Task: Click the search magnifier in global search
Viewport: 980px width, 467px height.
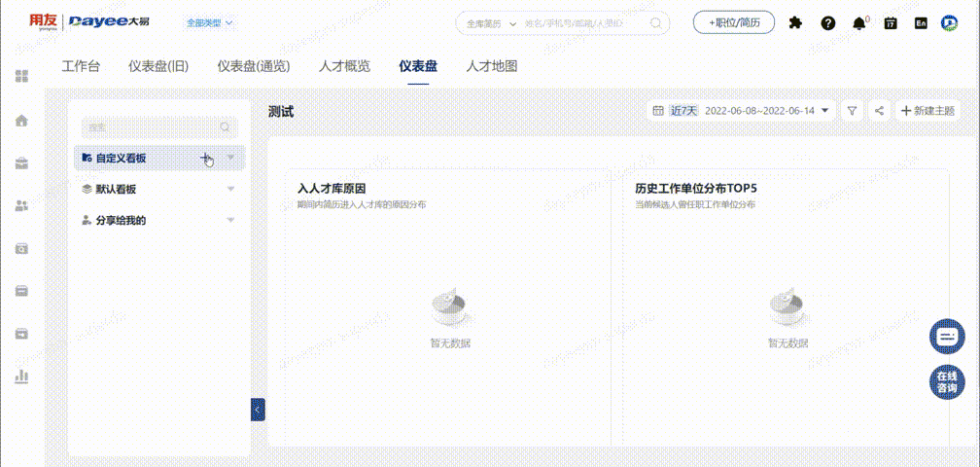Action: [x=655, y=23]
